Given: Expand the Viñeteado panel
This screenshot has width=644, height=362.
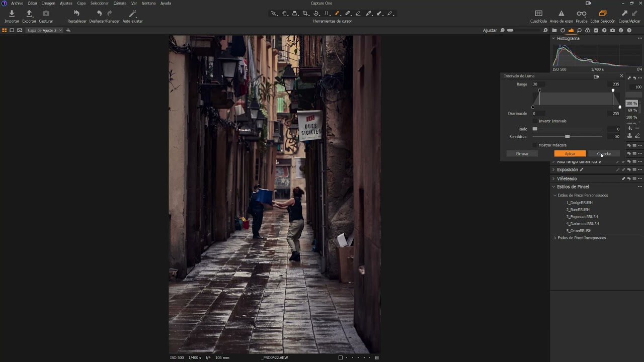Looking at the screenshot, I should click(x=553, y=179).
